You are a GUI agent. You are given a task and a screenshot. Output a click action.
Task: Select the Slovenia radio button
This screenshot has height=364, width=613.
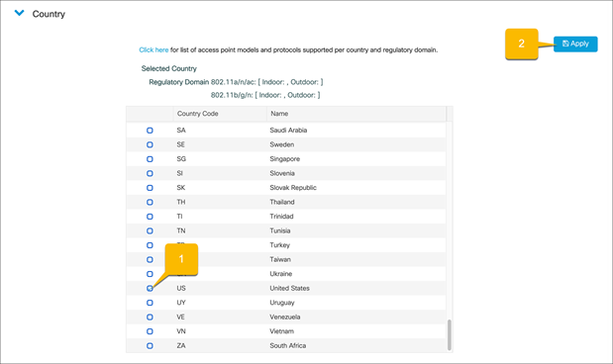pyautogui.click(x=150, y=173)
